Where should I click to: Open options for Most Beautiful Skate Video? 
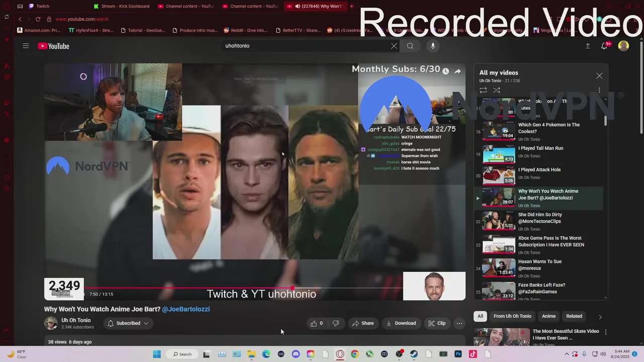pyautogui.click(x=606, y=332)
